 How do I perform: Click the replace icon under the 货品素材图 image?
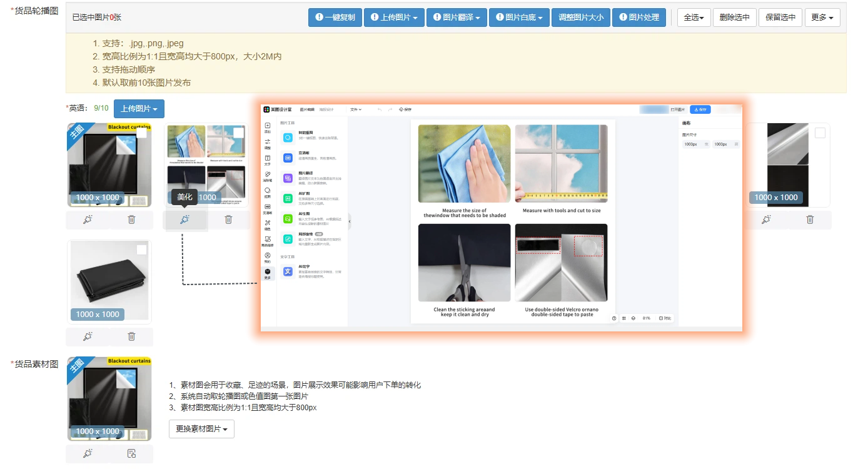[131, 453]
